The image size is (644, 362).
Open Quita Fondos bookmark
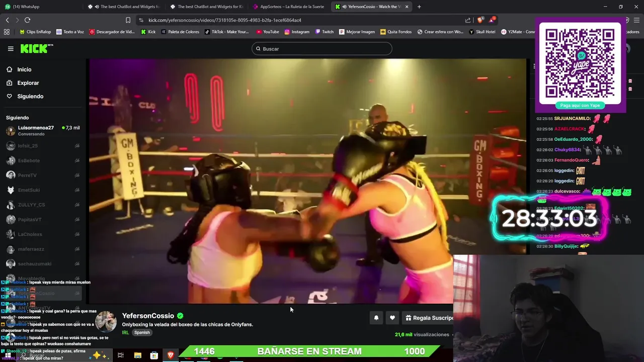396,32
